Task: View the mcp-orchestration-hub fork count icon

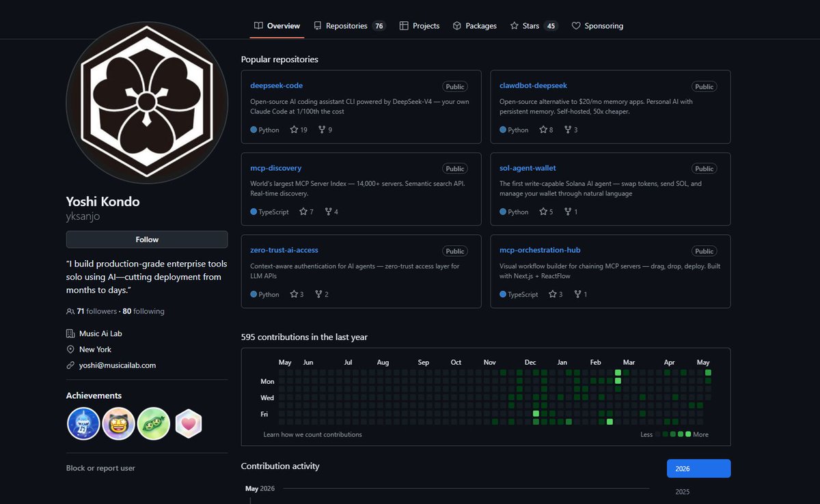Action: [577, 294]
